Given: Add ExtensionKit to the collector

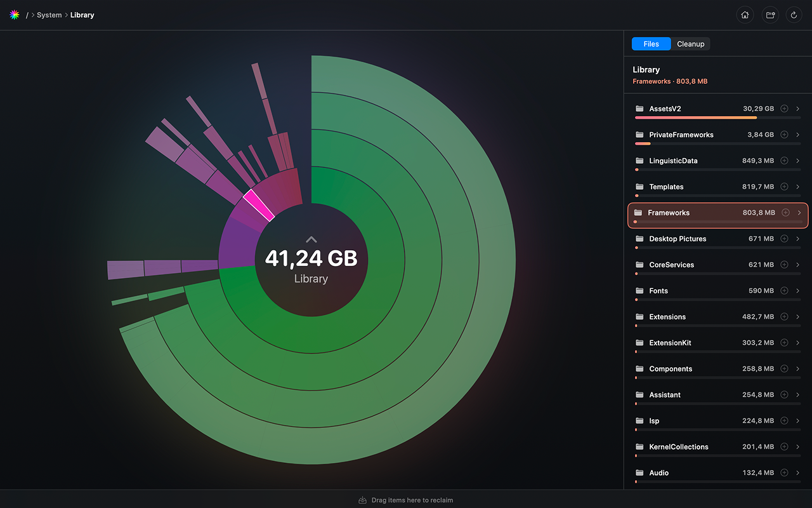Looking at the screenshot, I should pyautogui.click(x=784, y=343).
